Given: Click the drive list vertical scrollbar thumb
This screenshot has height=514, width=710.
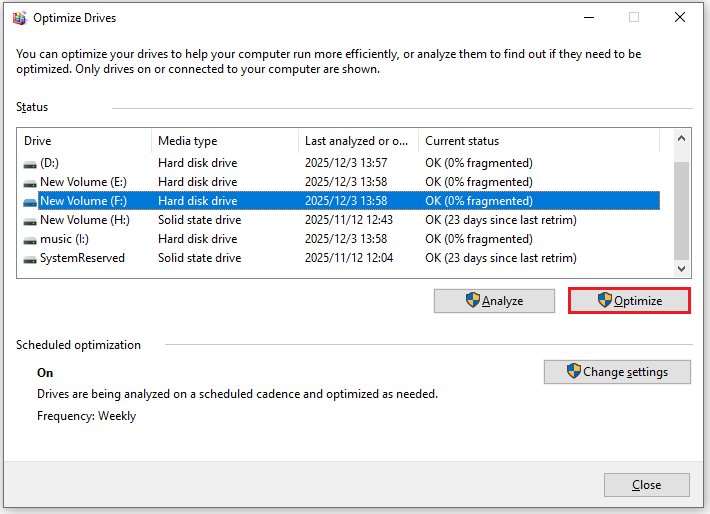Looking at the screenshot, I should tap(681, 210).
